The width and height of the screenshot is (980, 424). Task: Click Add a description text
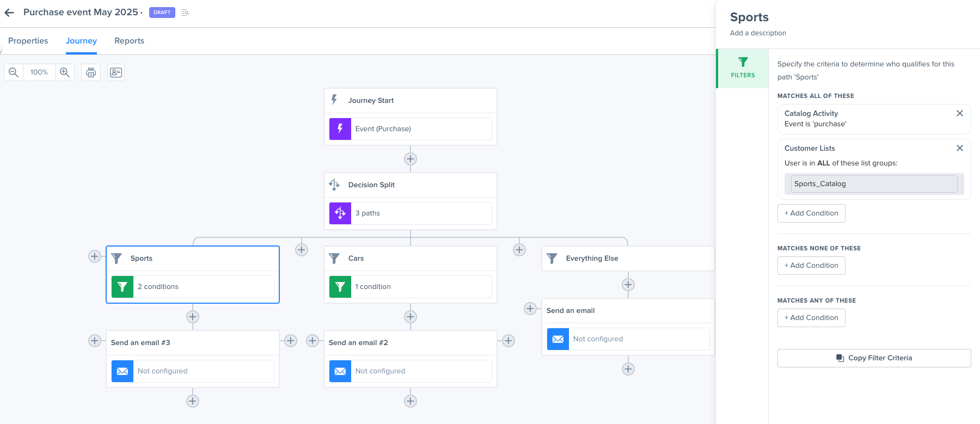(x=758, y=33)
